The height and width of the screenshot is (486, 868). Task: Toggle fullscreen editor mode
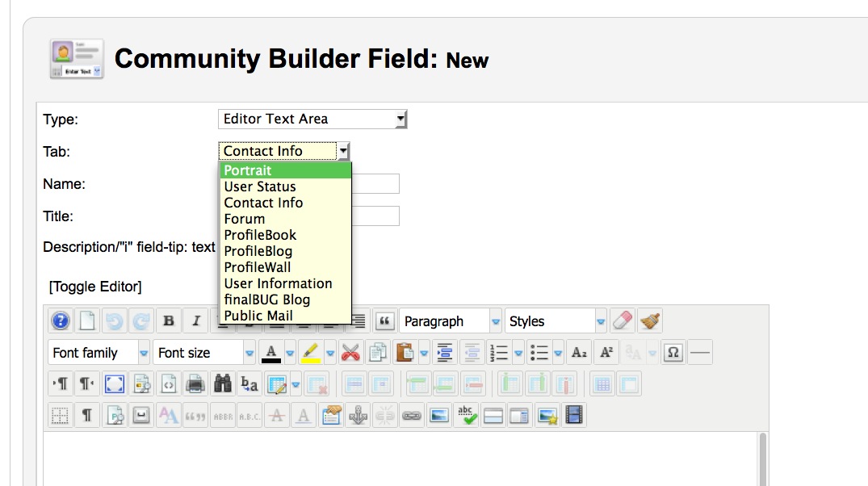coord(114,384)
